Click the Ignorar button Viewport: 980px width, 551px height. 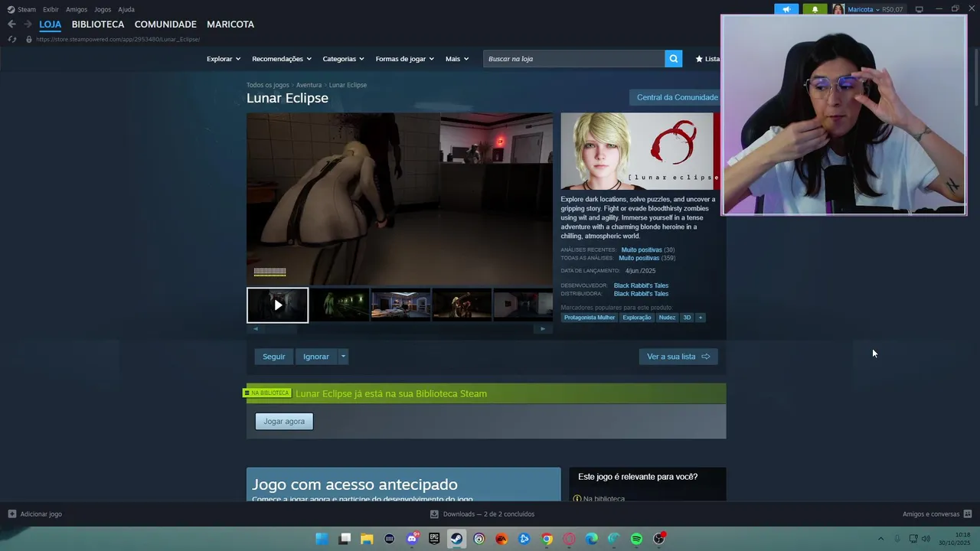[316, 357]
